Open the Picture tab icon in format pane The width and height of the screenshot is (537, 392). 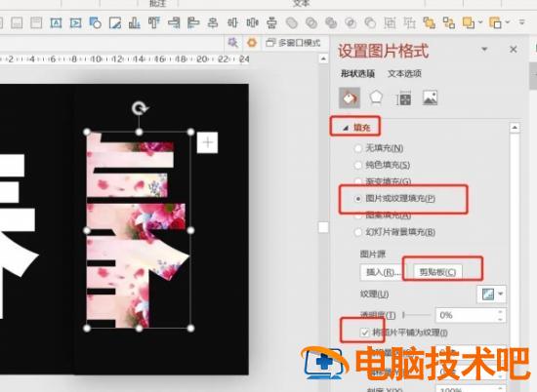(430, 98)
